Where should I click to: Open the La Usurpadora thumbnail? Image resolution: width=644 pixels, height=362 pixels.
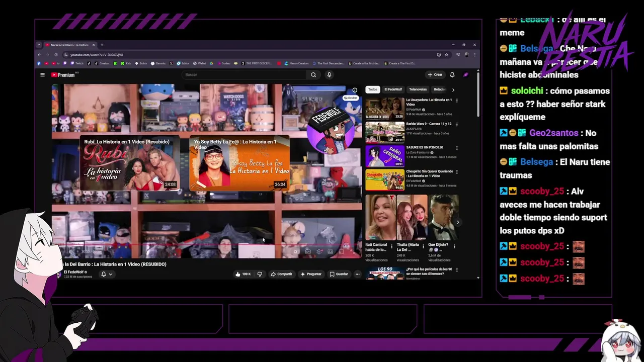[x=385, y=108]
